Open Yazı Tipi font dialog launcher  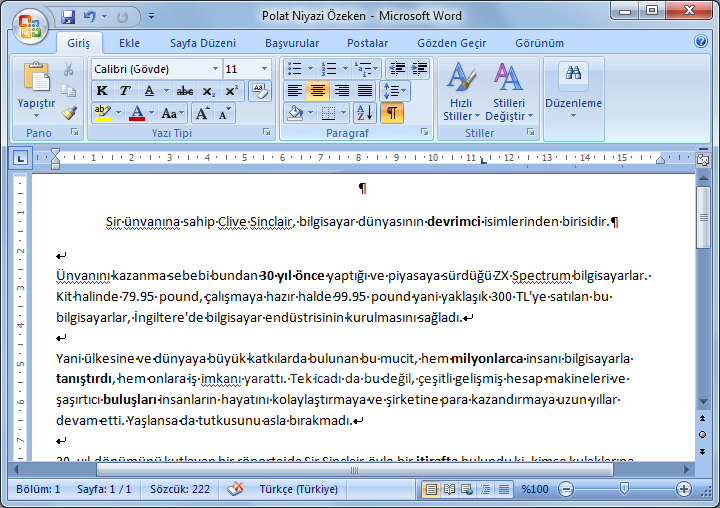coord(266,132)
